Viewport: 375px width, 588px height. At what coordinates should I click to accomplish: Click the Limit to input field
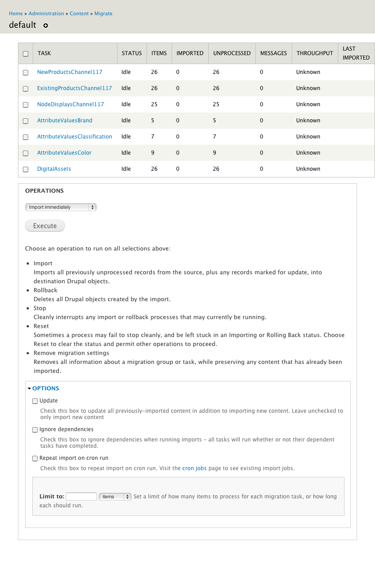coord(81,496)
